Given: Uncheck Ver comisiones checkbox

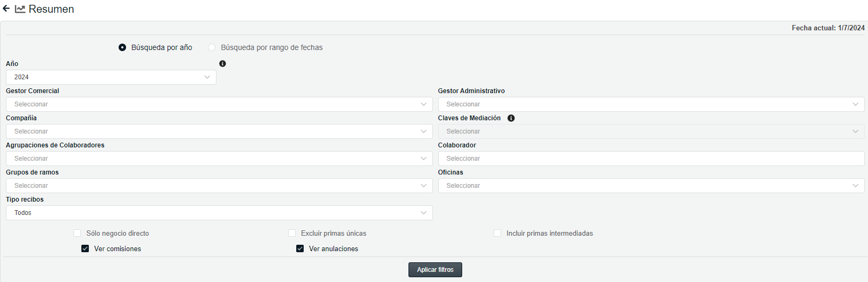Looking at the screenshot, I should pos(85,248).
